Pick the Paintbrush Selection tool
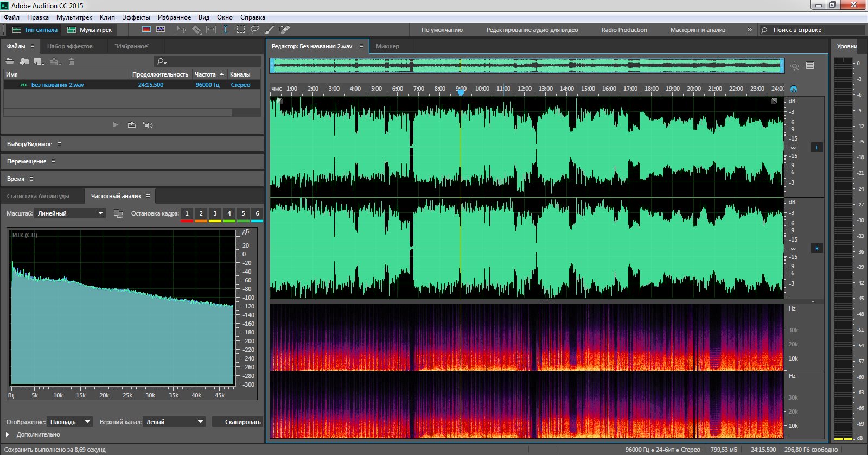This screenshot has height=455, width=868. (x=269, y=30)
